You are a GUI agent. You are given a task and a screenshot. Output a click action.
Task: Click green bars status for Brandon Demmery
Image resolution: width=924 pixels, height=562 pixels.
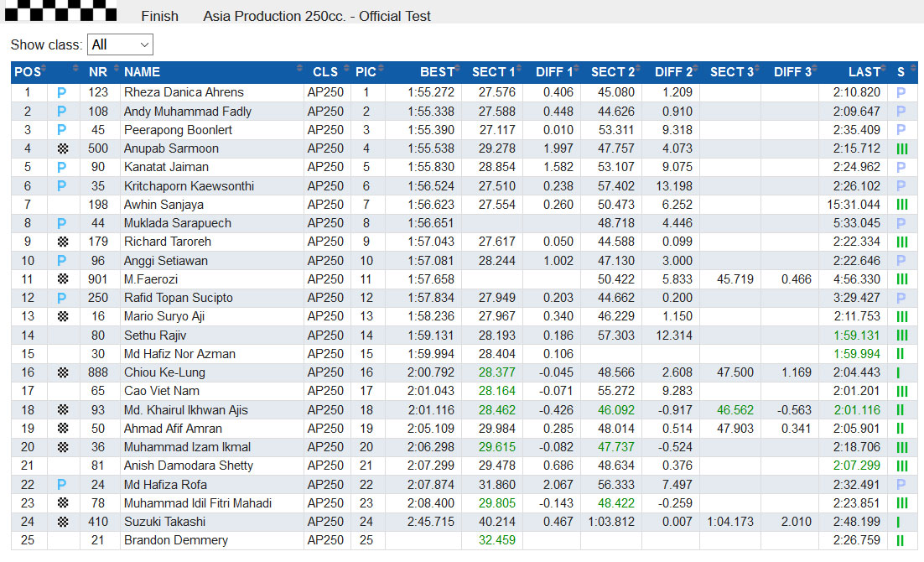tap(901, 540)
